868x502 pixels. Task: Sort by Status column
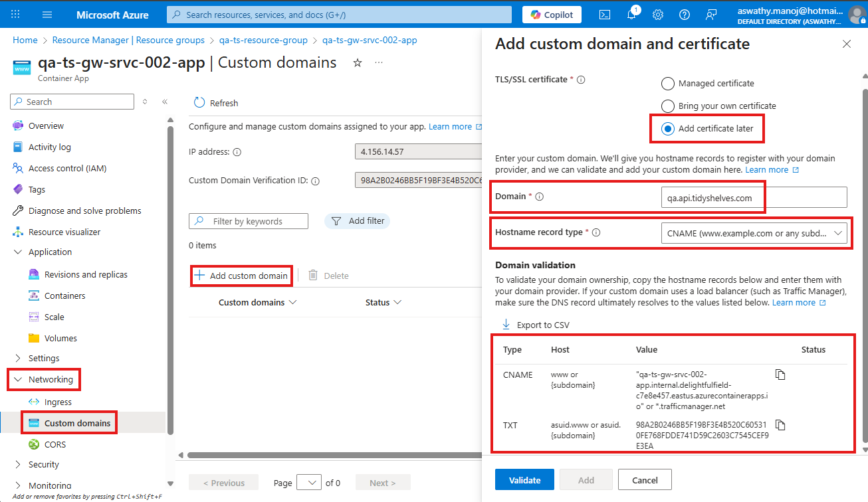[x=383, y=302]
